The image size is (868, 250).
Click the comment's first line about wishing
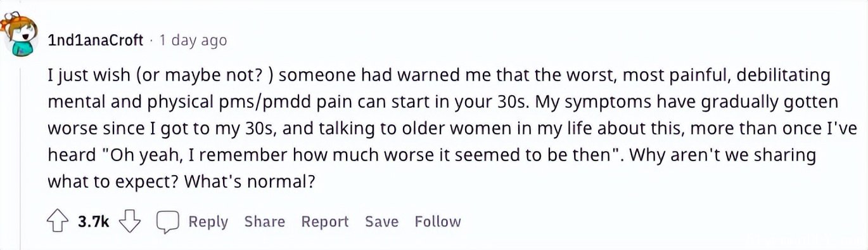[438, 76]
